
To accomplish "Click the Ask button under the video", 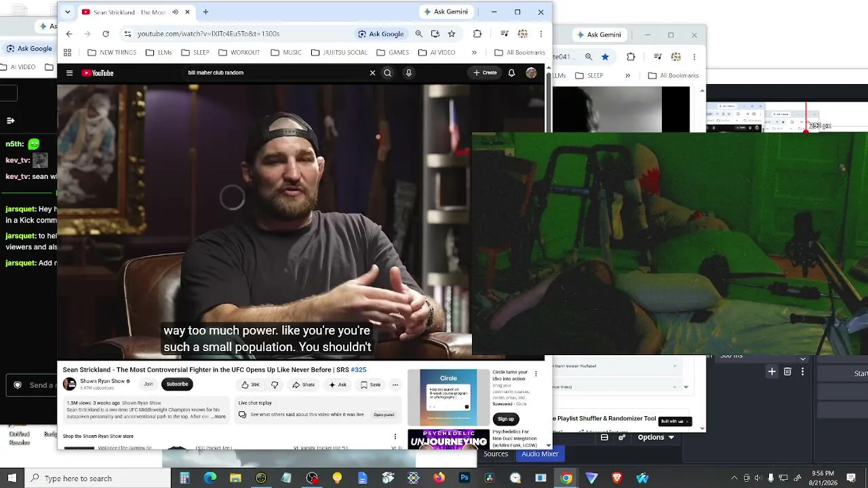I will coord(337,384).
